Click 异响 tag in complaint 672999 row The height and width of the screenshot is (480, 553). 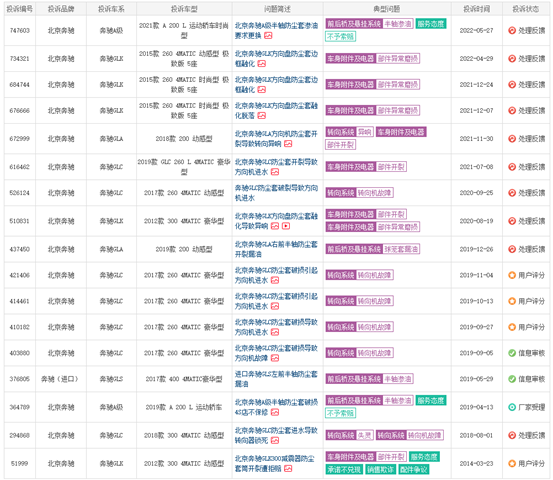pos(365,132)
